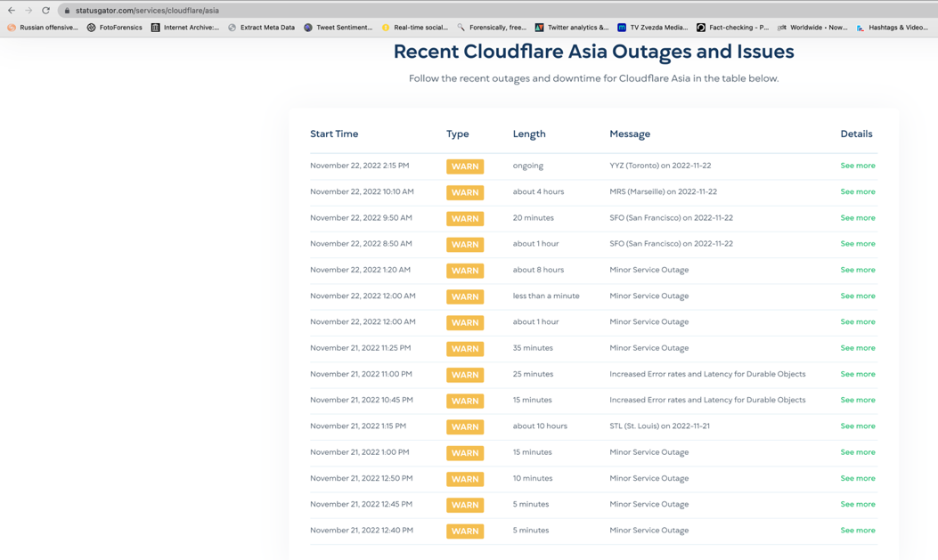See more for November 21 12:45 PM outage

point(858,505)
